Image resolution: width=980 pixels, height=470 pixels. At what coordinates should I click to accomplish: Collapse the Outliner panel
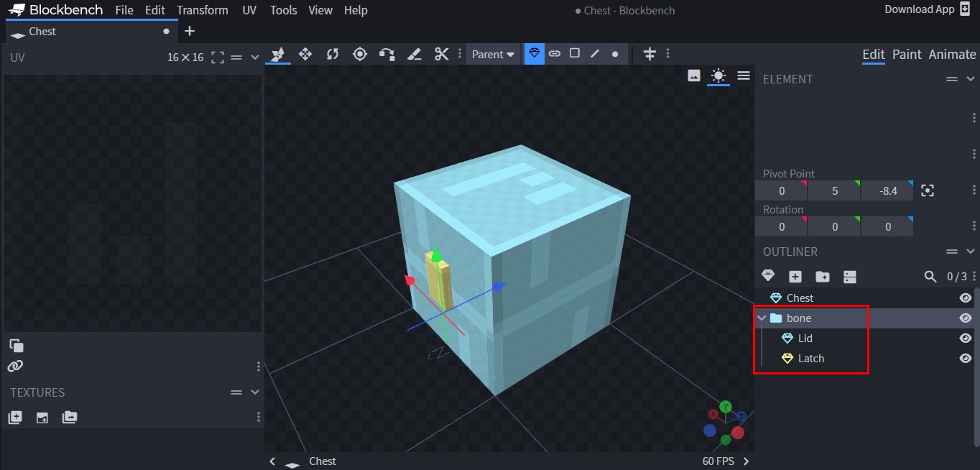point(971,252)
